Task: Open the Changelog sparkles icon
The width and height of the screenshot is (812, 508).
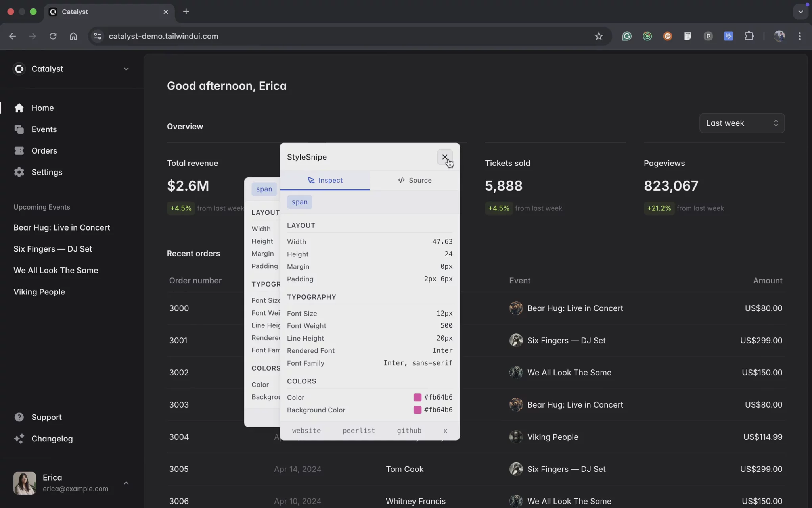Action: click(x=19, y=439)
